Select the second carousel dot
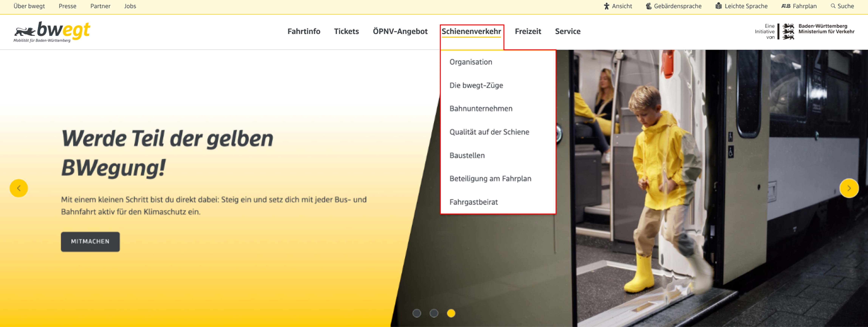This screenshot has height=327, width=868. click(434, 313)
